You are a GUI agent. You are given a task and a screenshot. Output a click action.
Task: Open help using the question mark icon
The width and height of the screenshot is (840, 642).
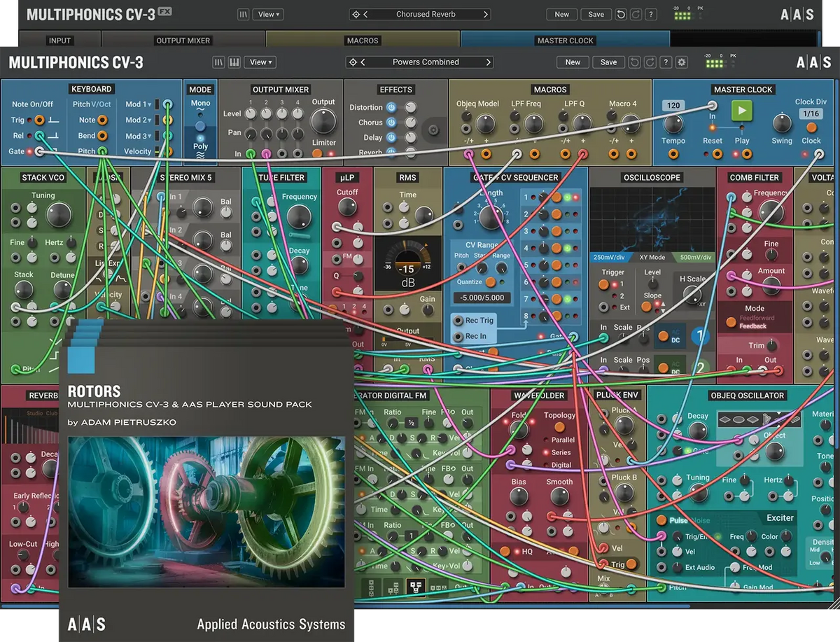point(666,62)
